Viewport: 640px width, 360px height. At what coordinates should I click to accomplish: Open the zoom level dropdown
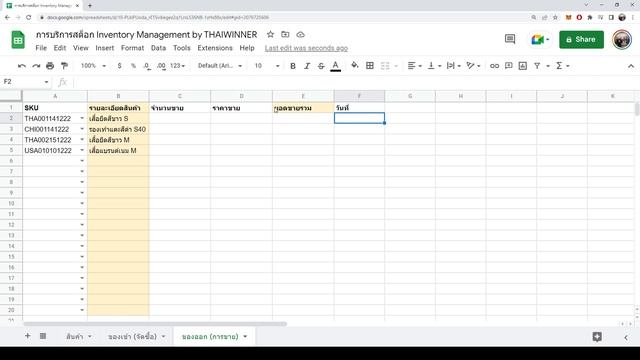tap(93, 66)
